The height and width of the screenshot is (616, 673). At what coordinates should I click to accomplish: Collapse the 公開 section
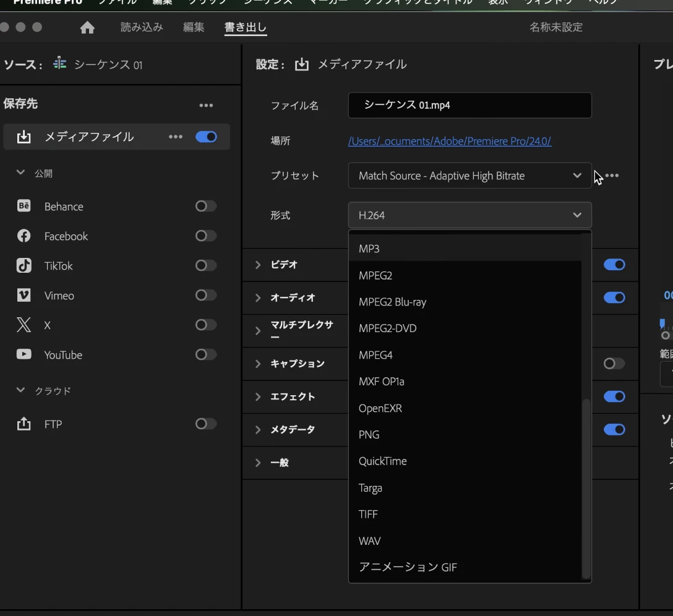coord(20,173)
